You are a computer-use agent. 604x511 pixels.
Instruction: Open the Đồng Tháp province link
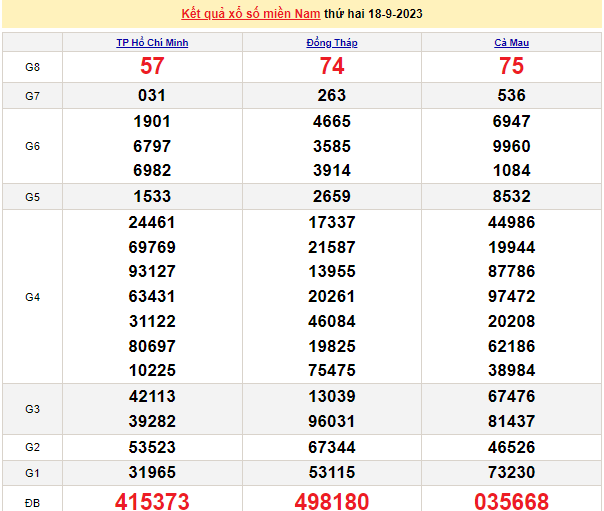331,43
